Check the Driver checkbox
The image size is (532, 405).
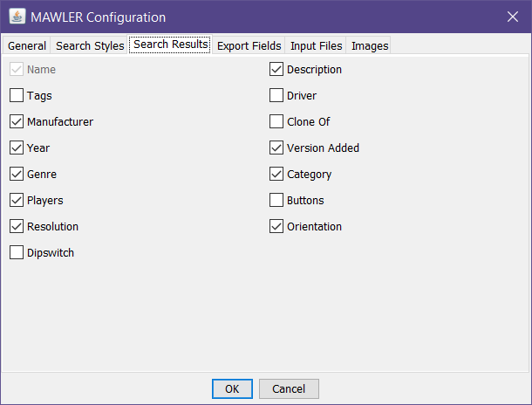(x=276, y=96)
